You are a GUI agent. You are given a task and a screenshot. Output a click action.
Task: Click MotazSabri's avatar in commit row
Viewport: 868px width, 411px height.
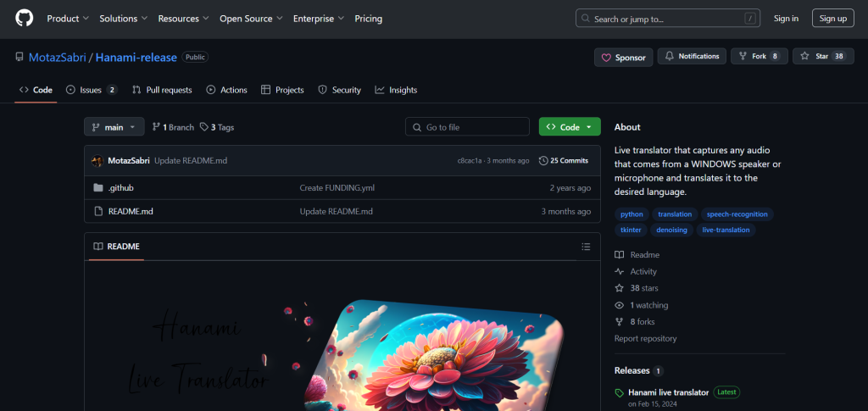[97, 161]
